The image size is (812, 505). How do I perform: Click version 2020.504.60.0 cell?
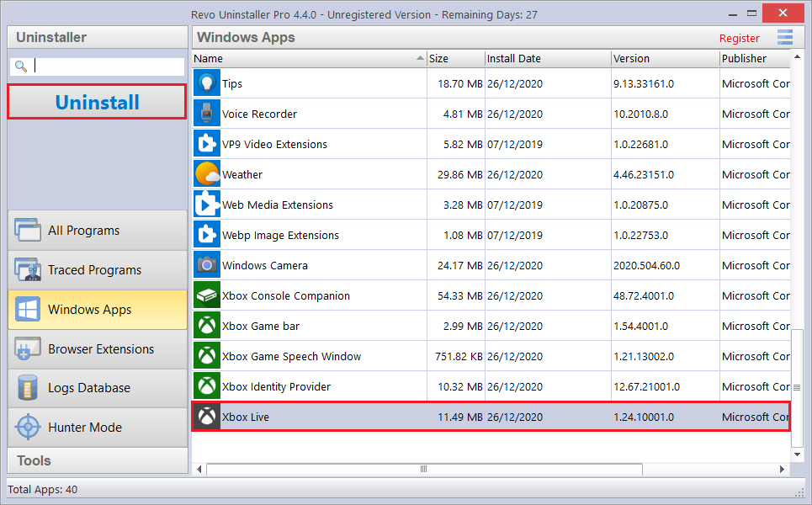(647, 266)
